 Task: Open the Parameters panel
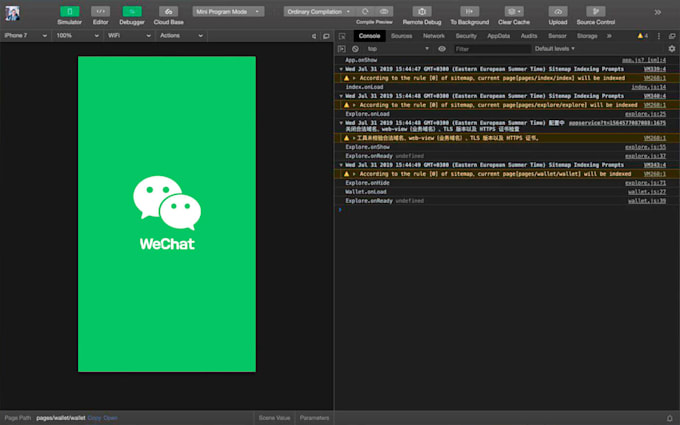(314, 418)
